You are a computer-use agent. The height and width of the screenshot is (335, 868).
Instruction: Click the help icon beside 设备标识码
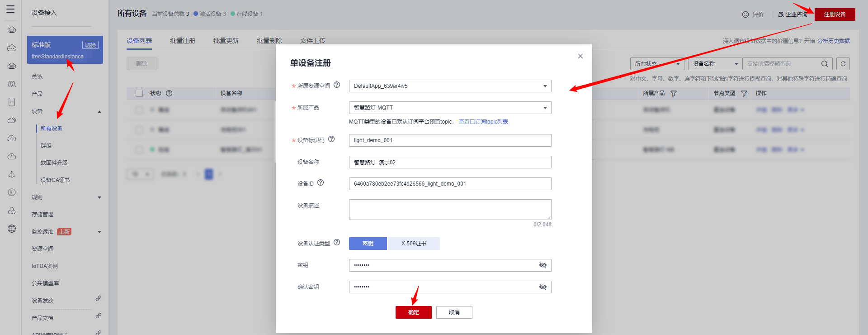click(x=331, y=139)
